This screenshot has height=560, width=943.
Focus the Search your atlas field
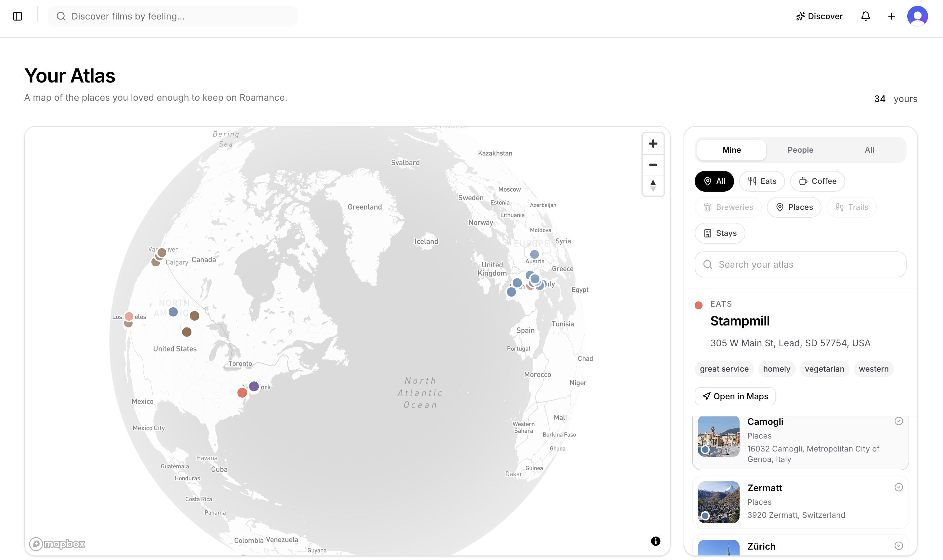800,264
